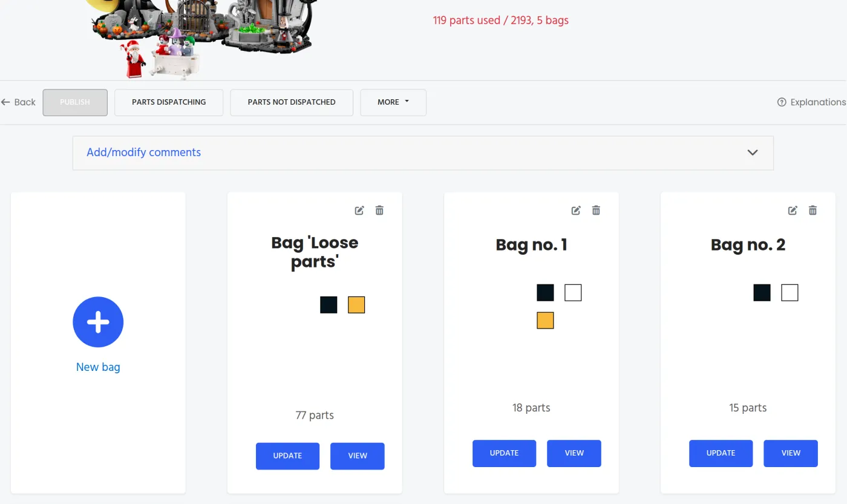This screenshot has width=847, height=504.
Task: Select the white swatch in Bag no. 2
Action: (790, 293)
